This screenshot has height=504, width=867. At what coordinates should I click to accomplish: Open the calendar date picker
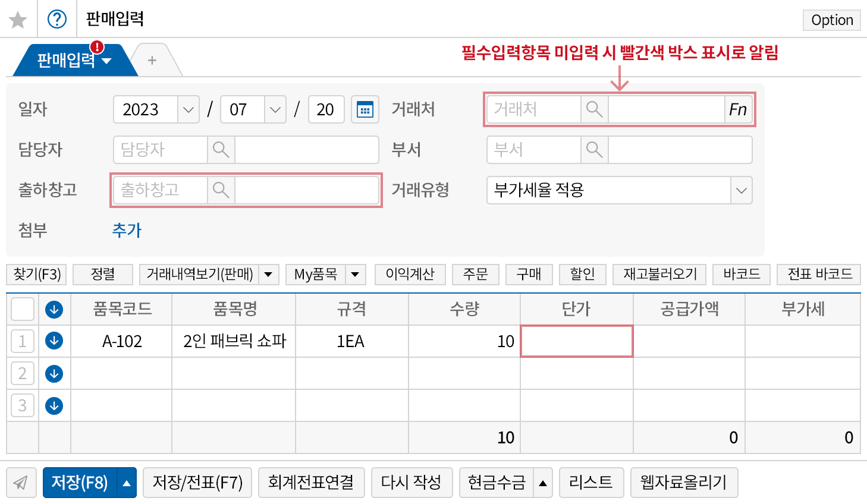pyautogui.click(x=365, y=109)
